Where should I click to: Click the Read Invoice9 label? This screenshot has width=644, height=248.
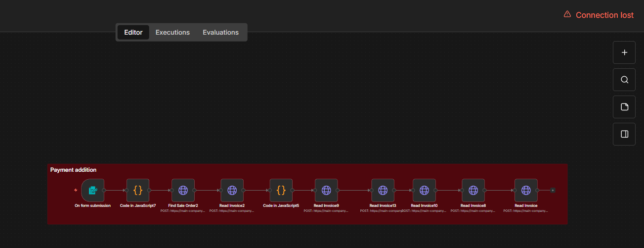point(326,205)
